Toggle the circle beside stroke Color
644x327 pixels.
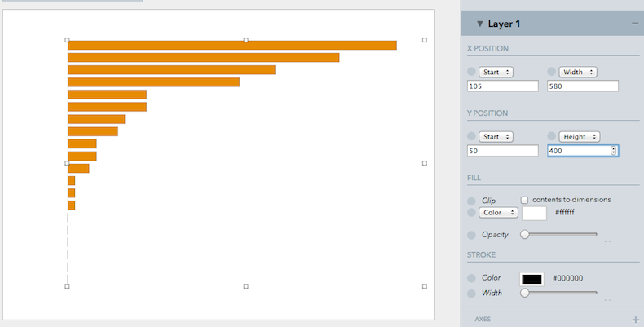[471, 278]
